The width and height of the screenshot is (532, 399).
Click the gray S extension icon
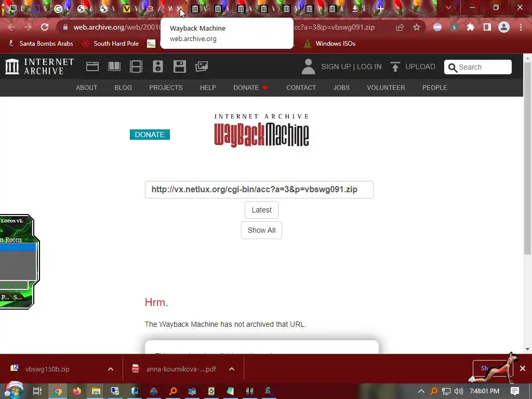[454, 27]
